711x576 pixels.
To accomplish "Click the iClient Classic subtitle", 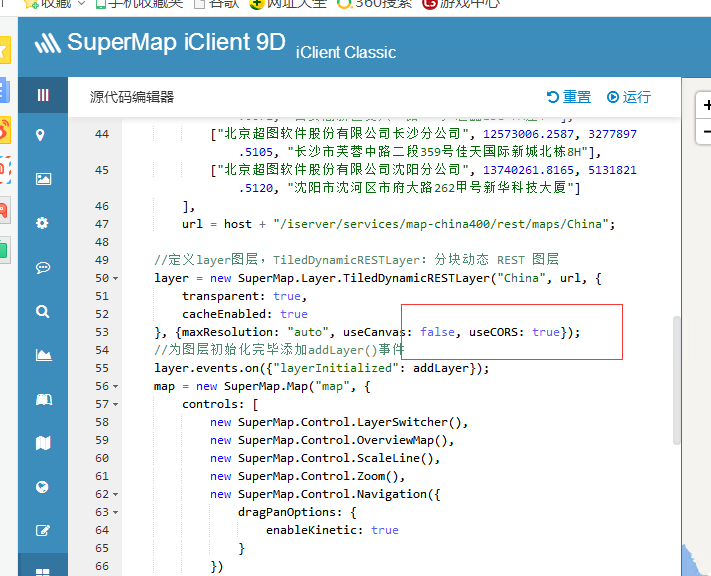I will pyautogui.click(x=346, y=53).
